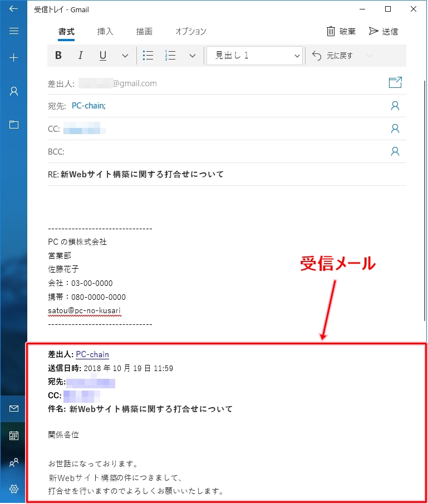The height and width of the screenshot is (504, 428).
Task: Create new mail with plus icon
Action: [14, 58]
